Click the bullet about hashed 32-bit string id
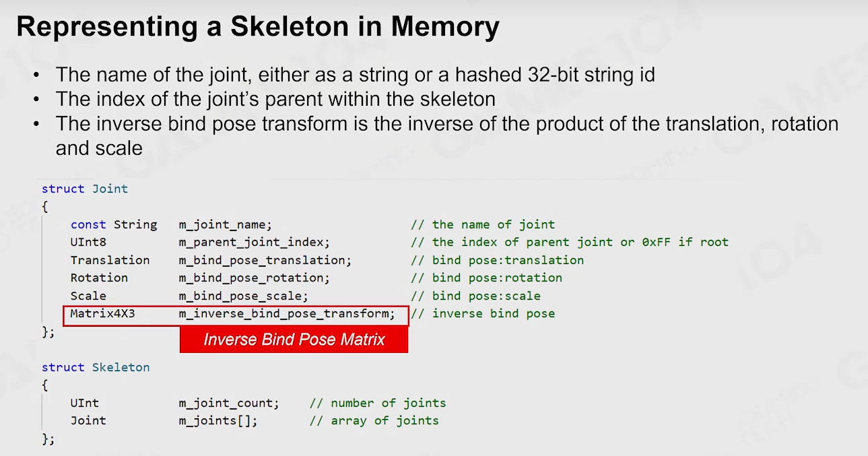The width and height of the screenshot is (868, 456). 355,74
